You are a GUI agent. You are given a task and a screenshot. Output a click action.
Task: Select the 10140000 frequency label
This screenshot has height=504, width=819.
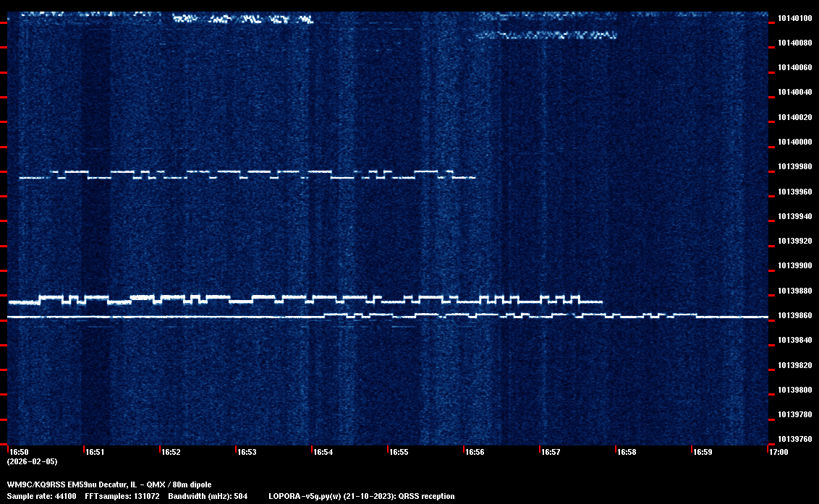[794, 142]
